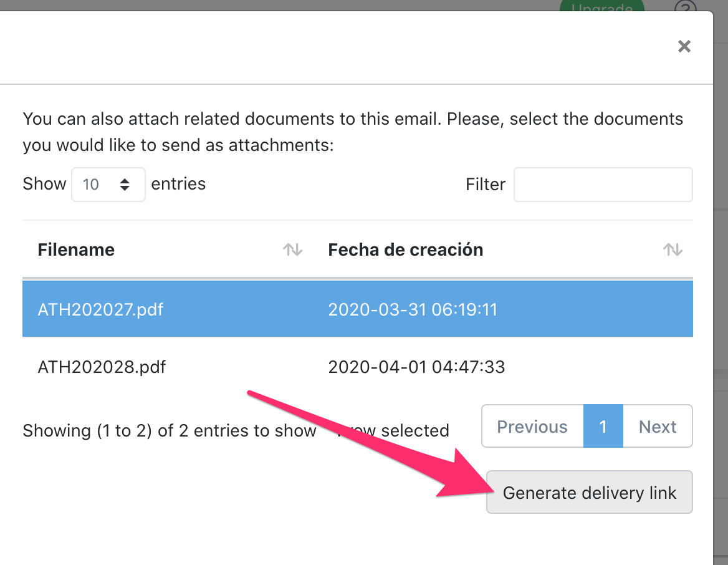Click the 2020-04-01 04:47:33 date cell
The height and width of the screenshot is (565, 728).
coord(416,366)
